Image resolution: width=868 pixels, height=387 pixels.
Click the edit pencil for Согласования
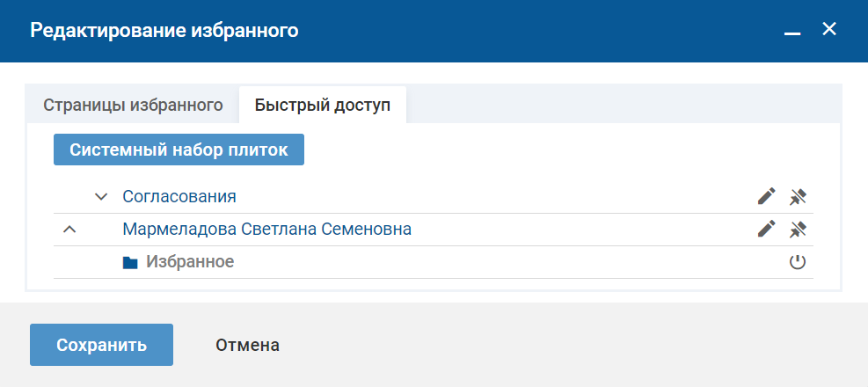[x=767, y=196]
